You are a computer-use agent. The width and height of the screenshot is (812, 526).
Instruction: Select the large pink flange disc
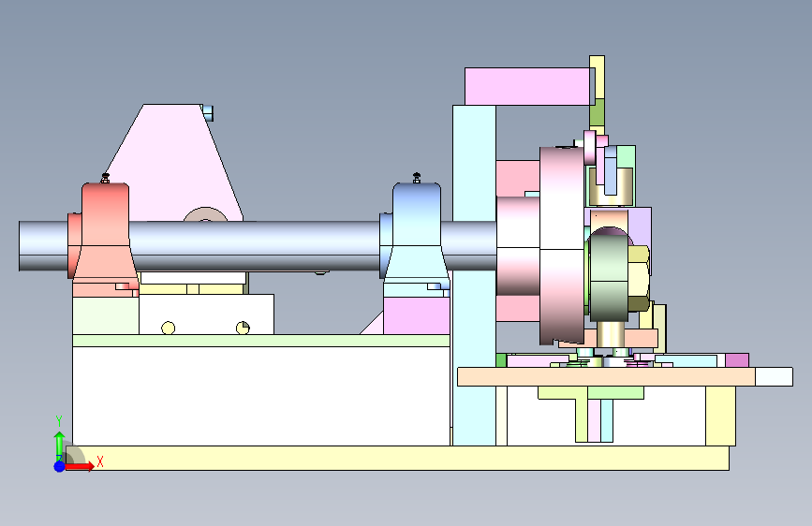tap(562, 245)
